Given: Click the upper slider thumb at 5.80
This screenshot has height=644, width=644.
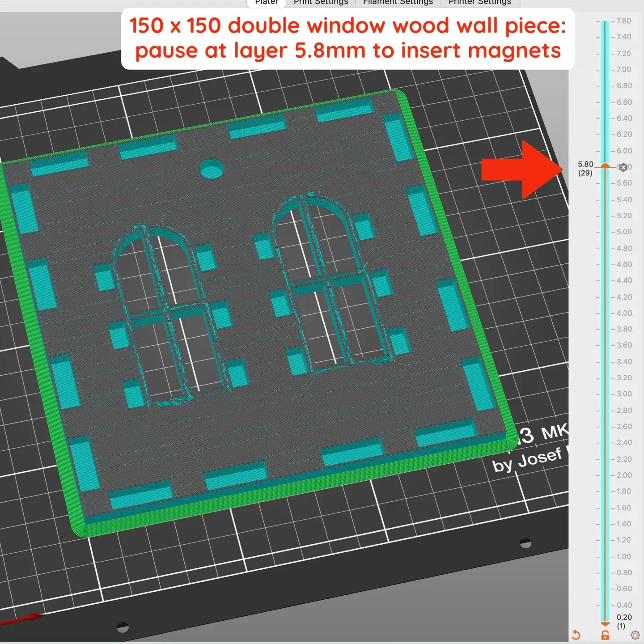Looking at the screenshot, I should point(605,165).
